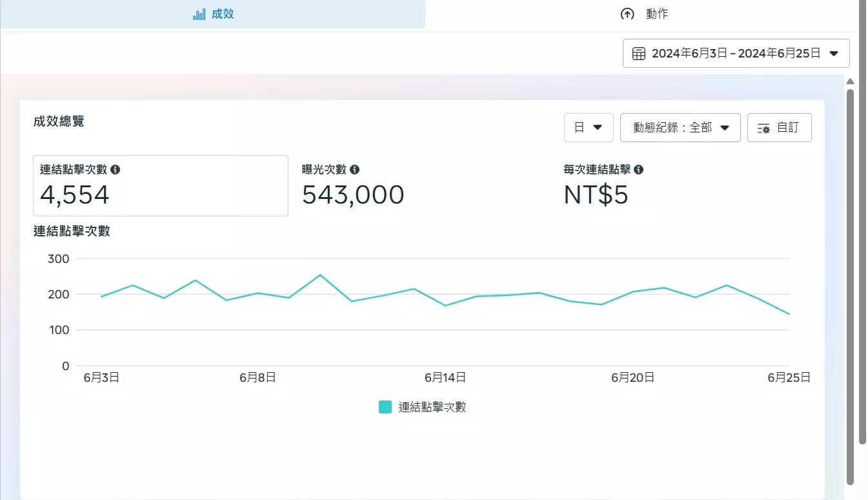
Task: Open the date range picker dropdown arrow
Action: tap(834, 54)
